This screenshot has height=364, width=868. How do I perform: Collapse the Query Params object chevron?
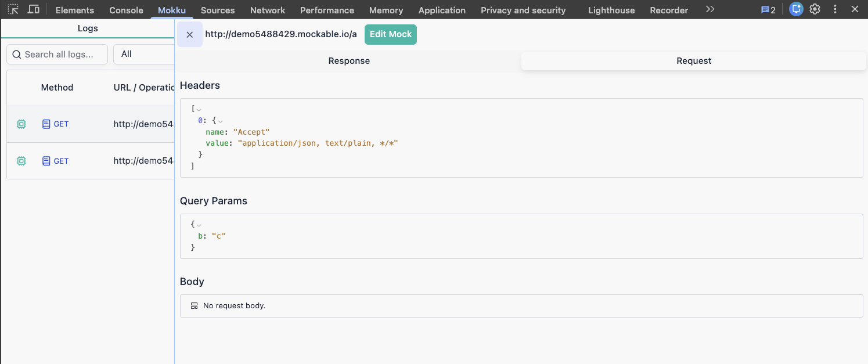[x=199, y=225]
